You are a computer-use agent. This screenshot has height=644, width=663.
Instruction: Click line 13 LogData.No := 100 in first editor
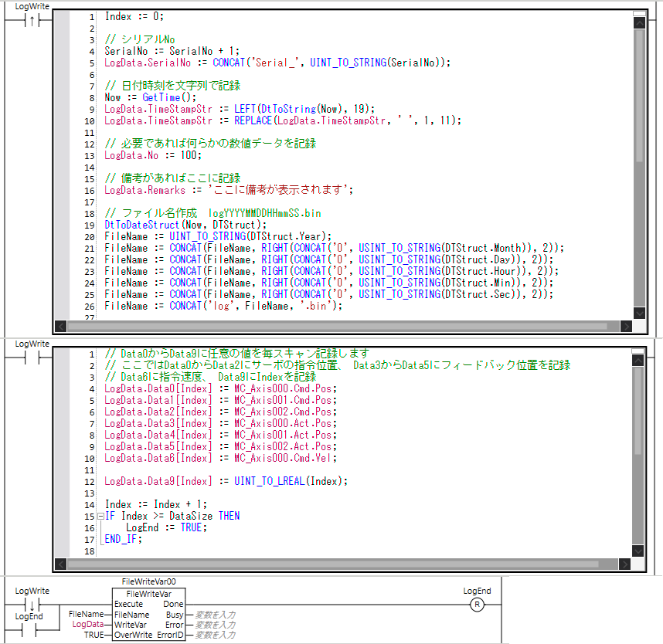pyautogui.click(x=141, y=155)
